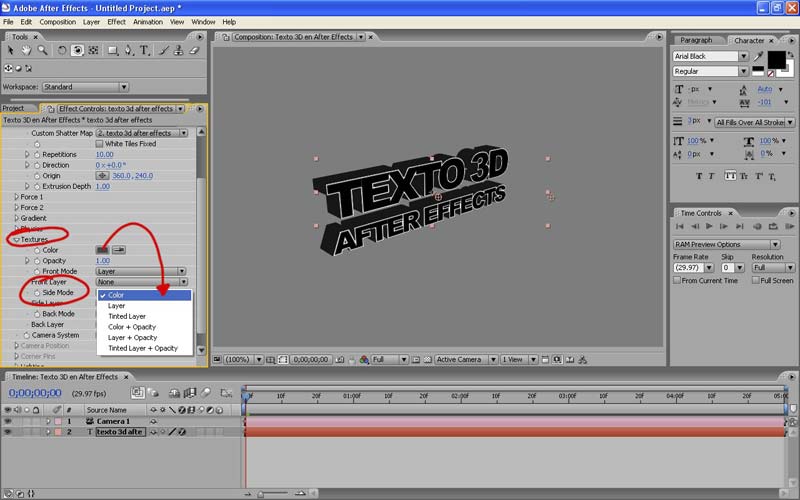Screen dimensions: 800x500
Task: Click the Origin crosshair button
Action: click(103, 176)
